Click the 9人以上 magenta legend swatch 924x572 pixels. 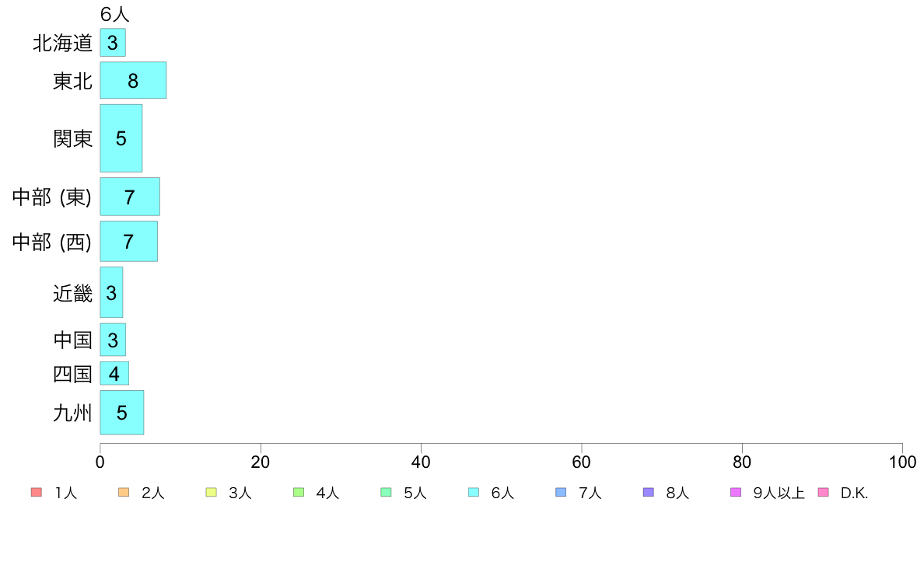click(x=736, y=493)
